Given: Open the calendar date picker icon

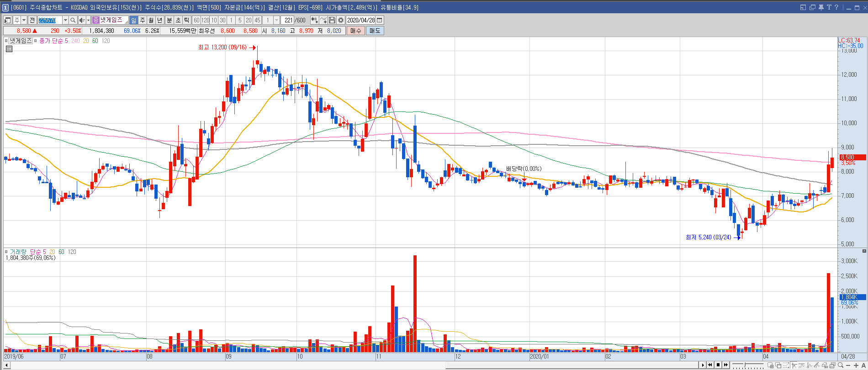Looking at the screenshot, I should coord(379,20).
